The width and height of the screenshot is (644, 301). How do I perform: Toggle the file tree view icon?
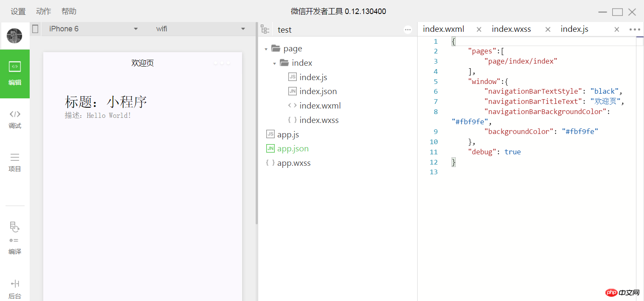[x=265, y=29]
